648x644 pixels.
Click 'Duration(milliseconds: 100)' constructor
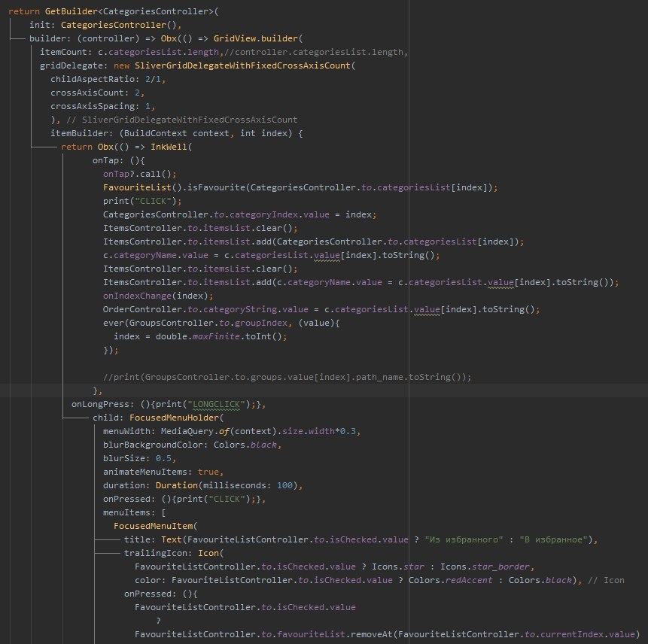(227, 486)
